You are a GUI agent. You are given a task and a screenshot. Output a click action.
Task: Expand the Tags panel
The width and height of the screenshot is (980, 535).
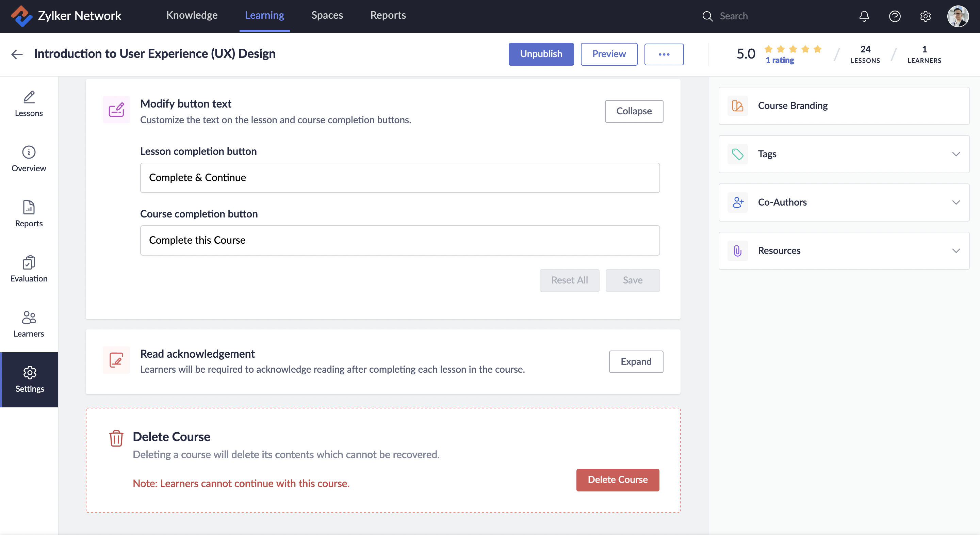coord(955,154)
